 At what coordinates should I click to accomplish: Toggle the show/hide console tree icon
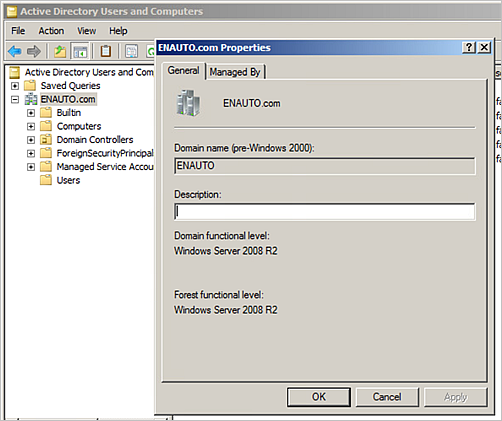[x=80, y=51]
